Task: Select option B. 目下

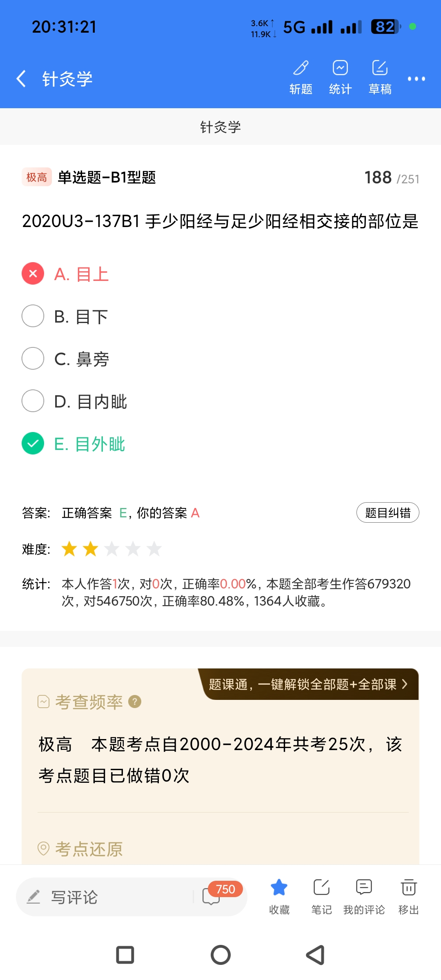Action: (x=33, y=316)
